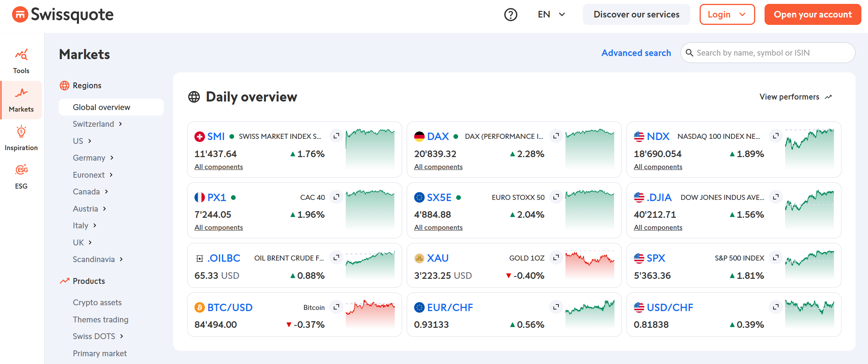Click the BTC/USD mini chart
Image resolution: width=868 pixels, height=364 pixels.
click(x=370, y=314)
